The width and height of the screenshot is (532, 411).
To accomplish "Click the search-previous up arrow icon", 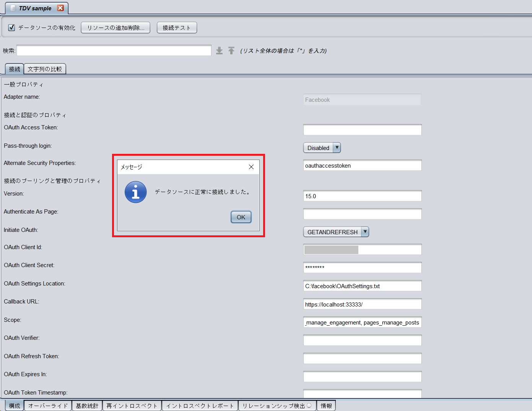I will tap(231, 51).
